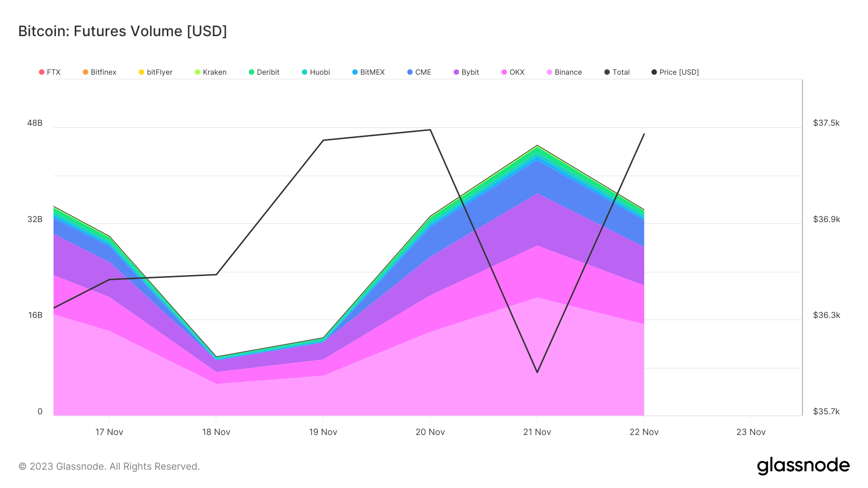The image size is (868, 488).
Task: Click the $36.3k price axis label
Action: (x=827, y=316)
